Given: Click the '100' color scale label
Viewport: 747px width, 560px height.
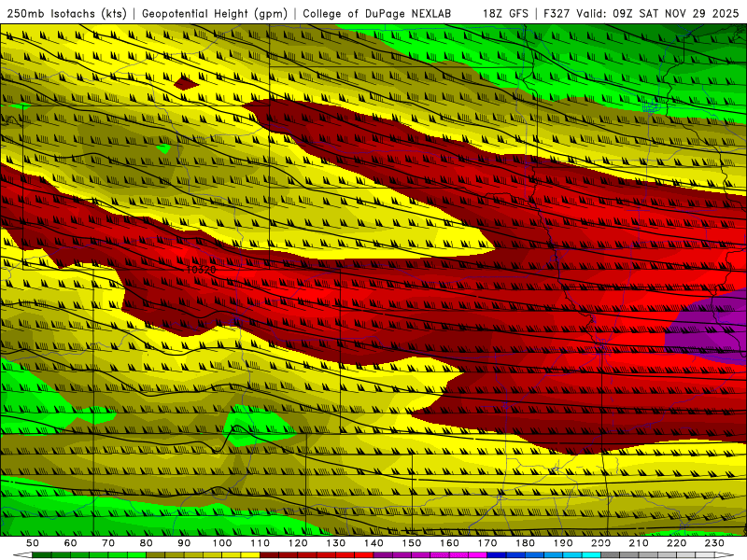Looking at the screenshot, I should (222, 543).
